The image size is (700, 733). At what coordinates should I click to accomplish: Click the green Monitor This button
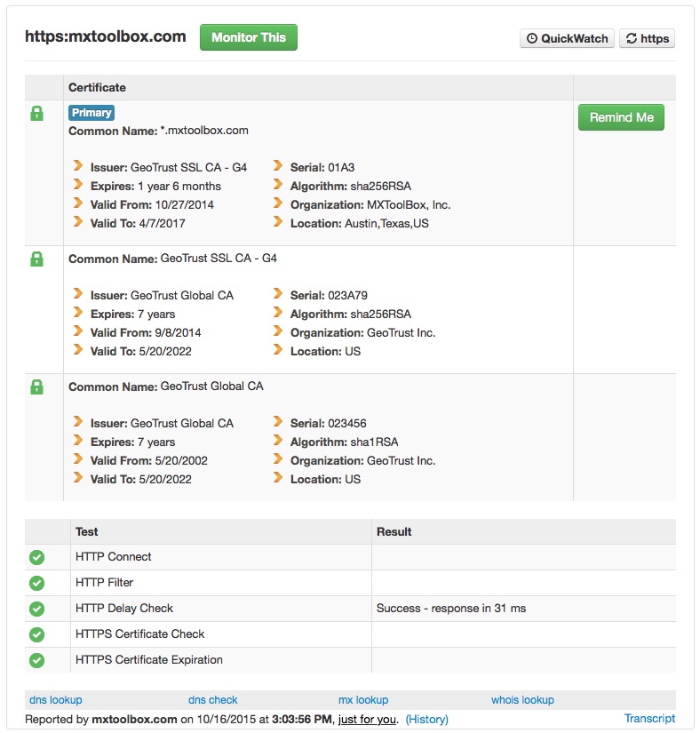(x=249, y=37)
